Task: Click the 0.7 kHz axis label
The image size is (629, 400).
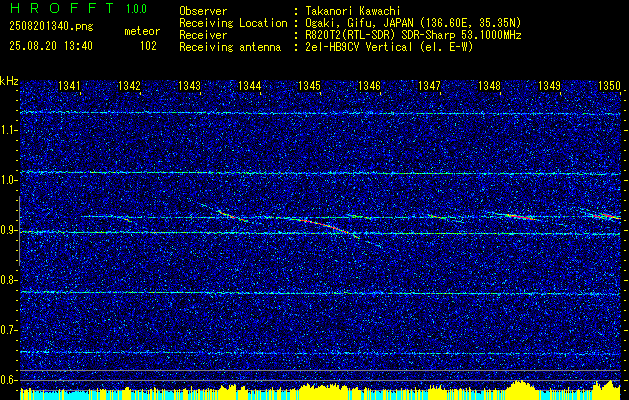Action: [x=8, y=330]
